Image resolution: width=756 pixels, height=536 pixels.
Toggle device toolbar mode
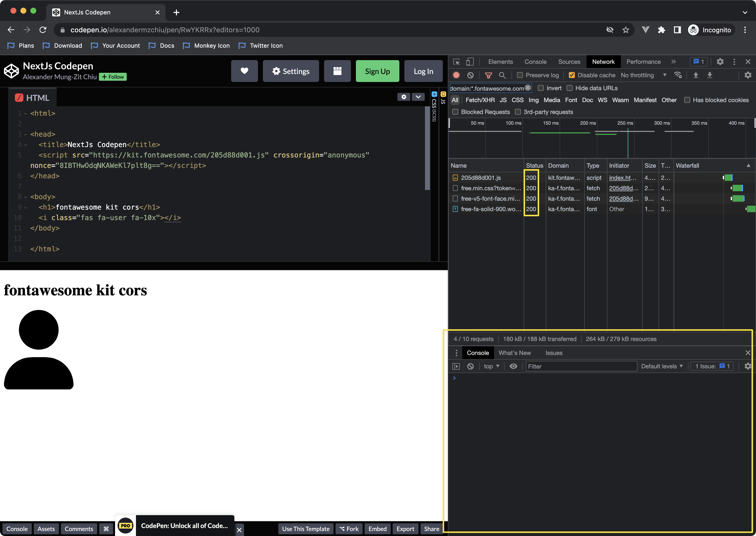click(470, 61)
